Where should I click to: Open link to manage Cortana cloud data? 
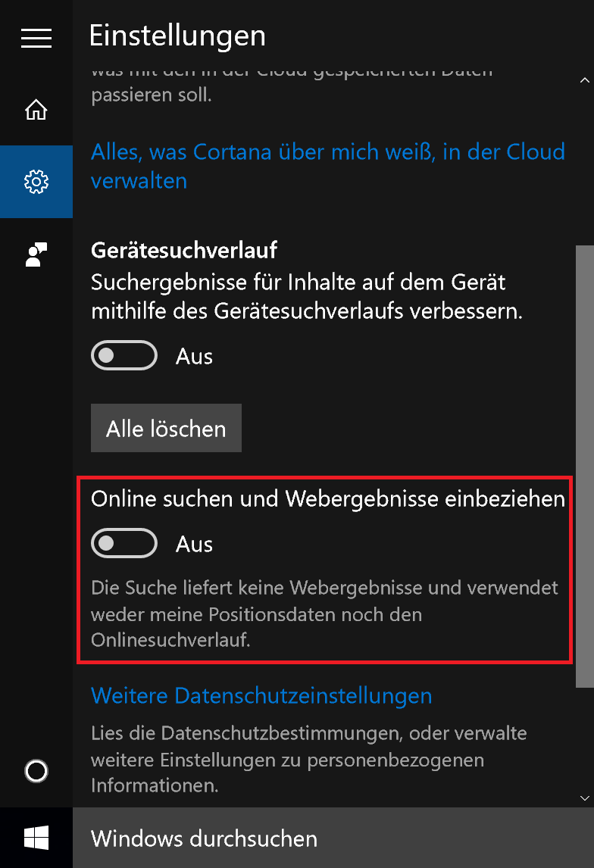pos(327,166)
